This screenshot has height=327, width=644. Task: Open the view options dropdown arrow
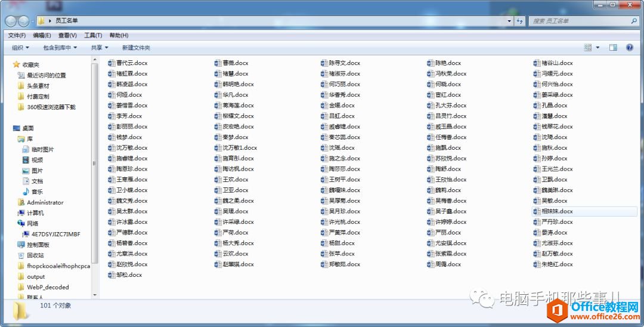coord(597,48)
